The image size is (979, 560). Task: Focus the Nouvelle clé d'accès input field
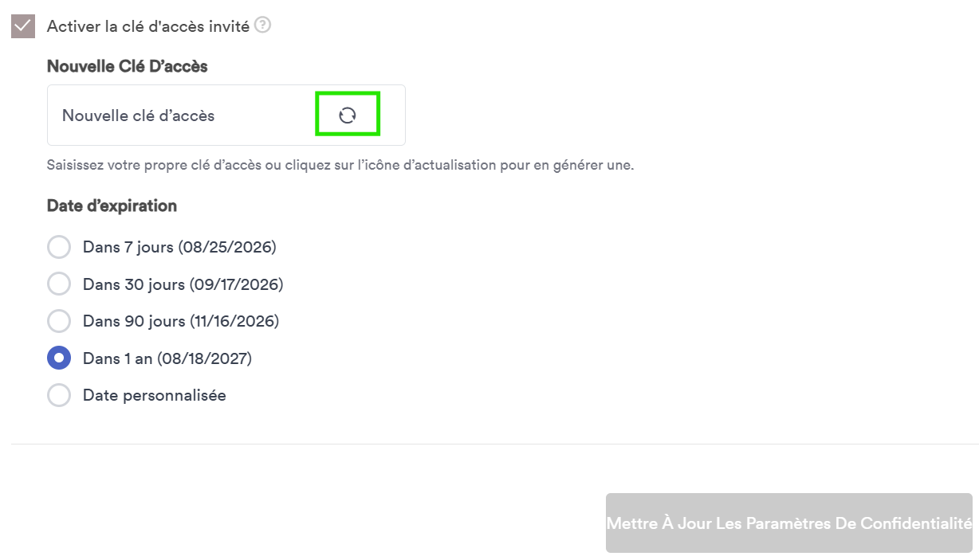click(x=183, y=116)
